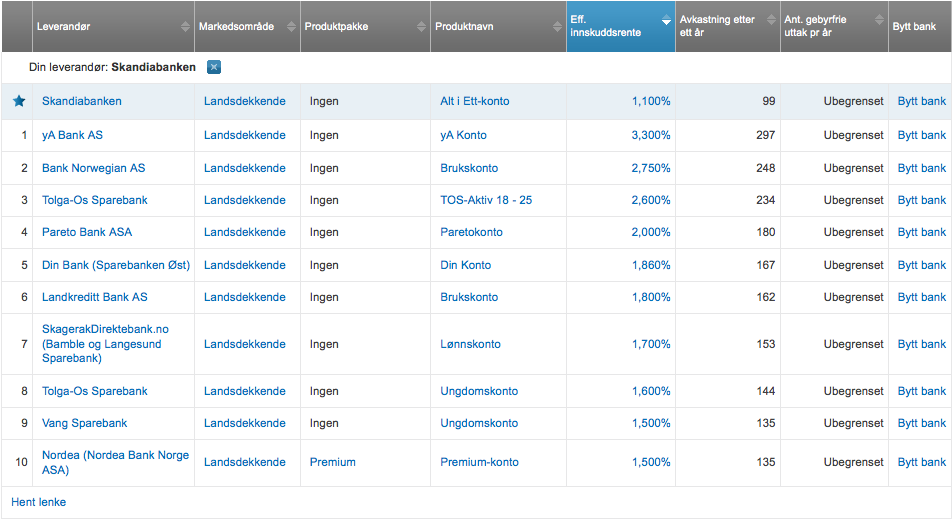Click Landsdekkende in the Pareto Bank row
The width and height of the screenshot is (952, 519).
(x=245, y=232)
